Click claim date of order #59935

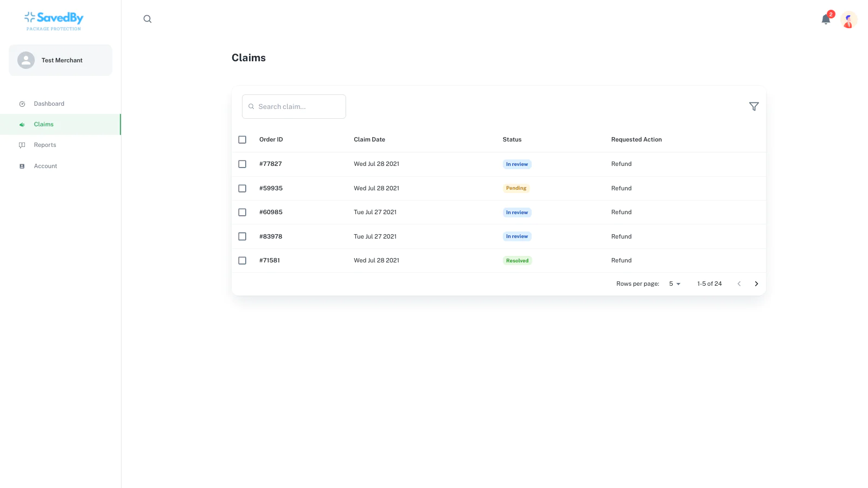[376, 189]
